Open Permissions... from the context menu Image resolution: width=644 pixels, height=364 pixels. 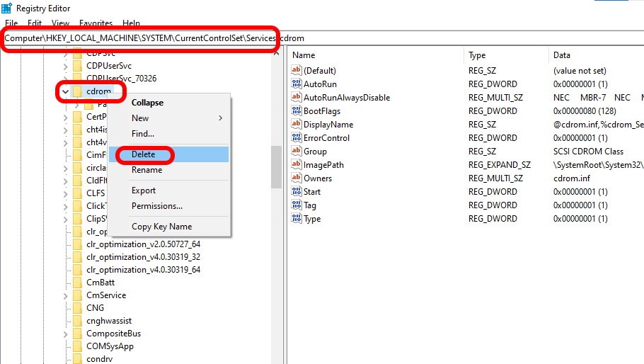[x=169, y=206]
